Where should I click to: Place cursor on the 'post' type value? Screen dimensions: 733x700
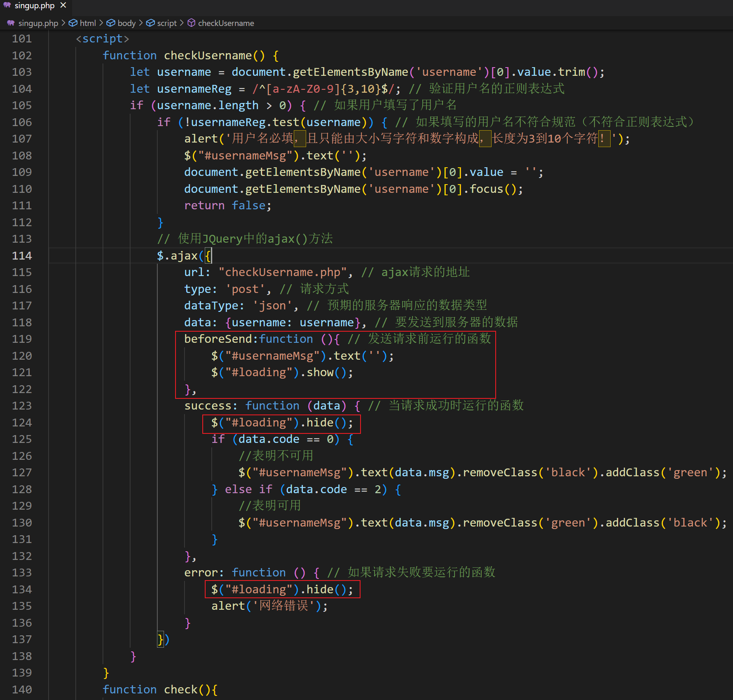(x=245, y=289)
